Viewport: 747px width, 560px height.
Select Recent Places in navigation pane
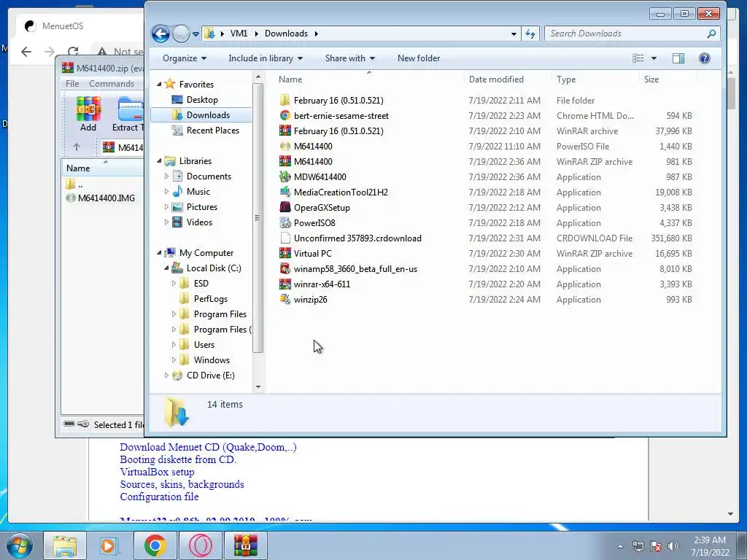[x=212, y=130]
